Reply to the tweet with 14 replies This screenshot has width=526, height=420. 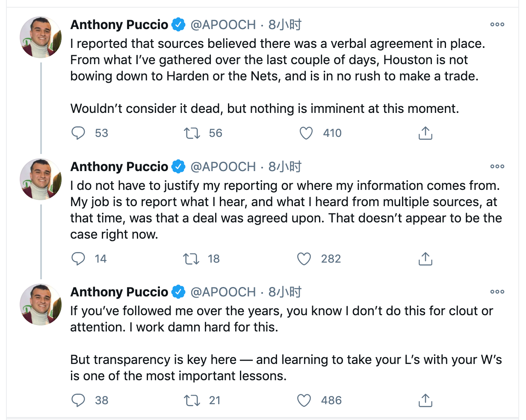pos(78,259)
